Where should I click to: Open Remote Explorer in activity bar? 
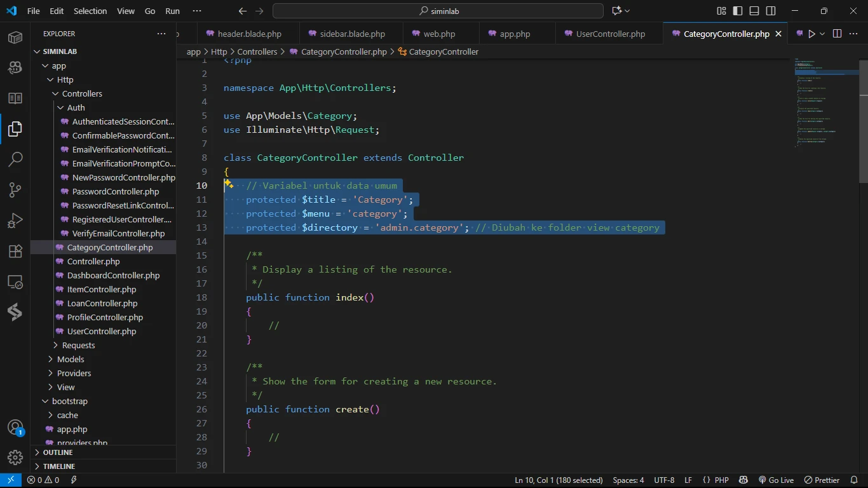coord(15,281)
